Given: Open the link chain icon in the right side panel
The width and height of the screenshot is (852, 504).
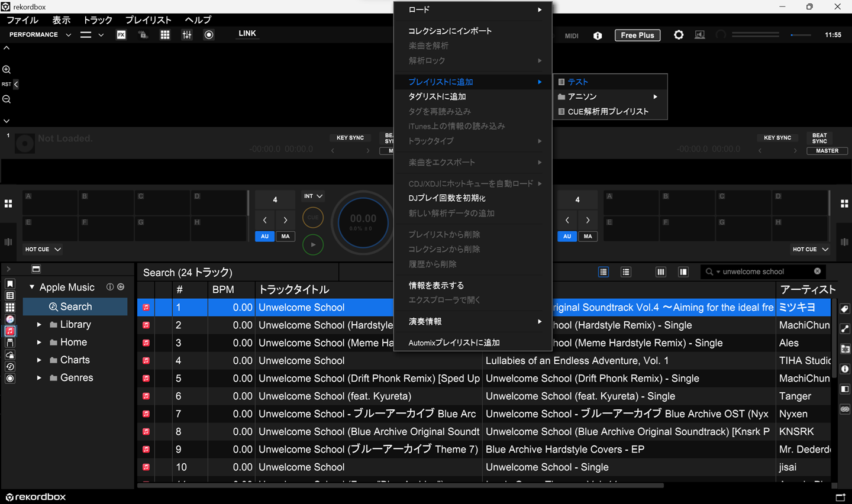Looking at the screenshot, I should (845, 409).
